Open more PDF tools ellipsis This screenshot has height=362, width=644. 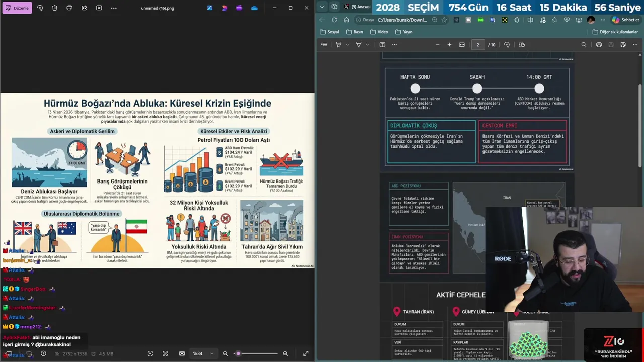[x=394, y=45]
